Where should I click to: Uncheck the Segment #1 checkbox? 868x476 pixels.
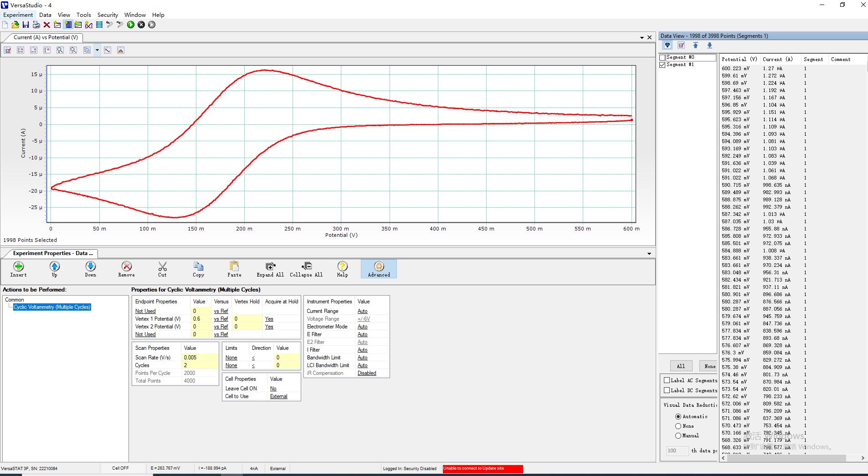click(x=663, y=65)
